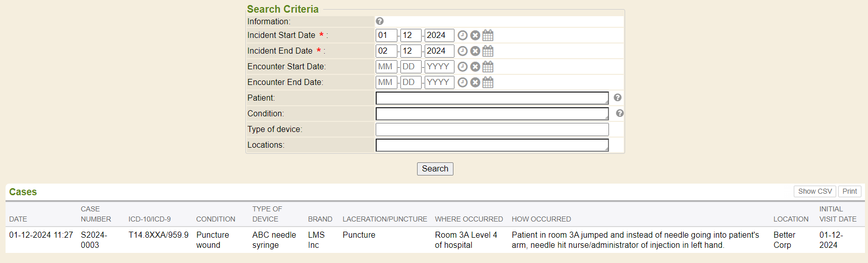The image size is (868, 263).
Task: Click the help icon beside the Condition field
Action: tap(620, 113)
